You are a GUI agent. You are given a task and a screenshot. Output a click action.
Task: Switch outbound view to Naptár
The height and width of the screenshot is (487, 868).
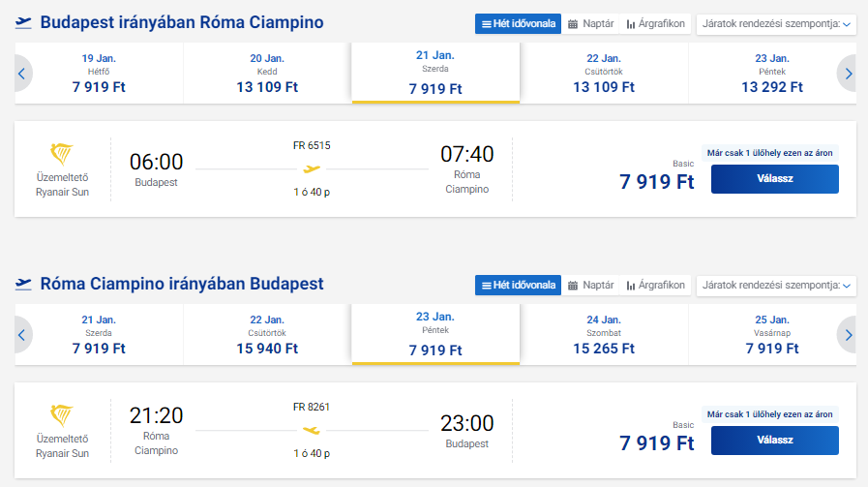[590, 23]
